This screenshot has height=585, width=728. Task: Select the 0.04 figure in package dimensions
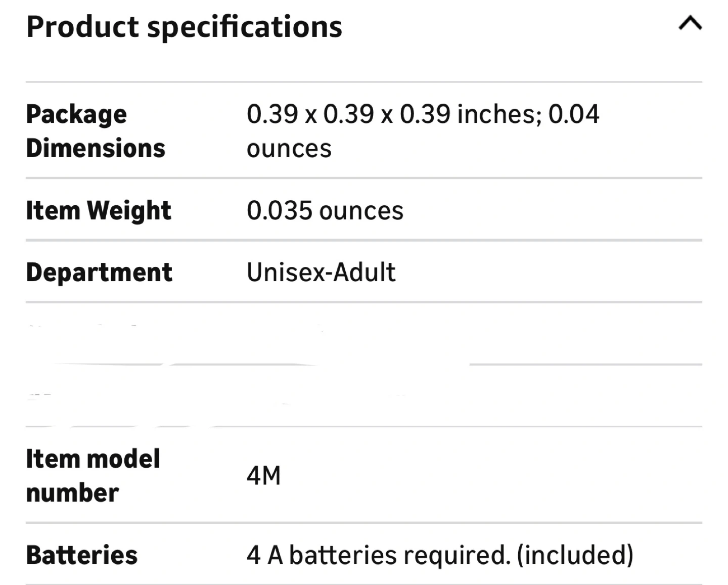pos(574,114)
